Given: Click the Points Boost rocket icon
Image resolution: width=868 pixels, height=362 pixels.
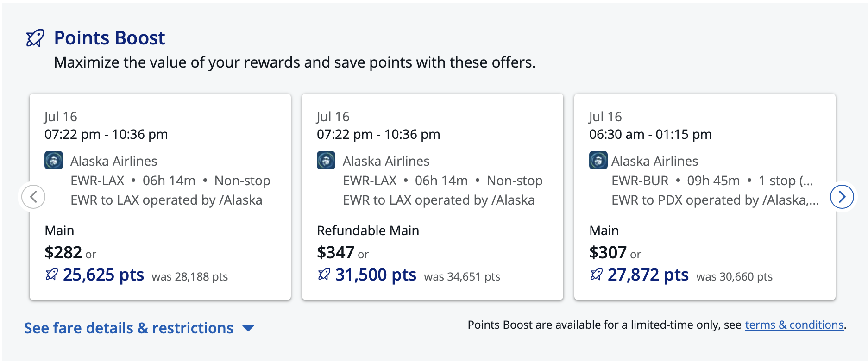Looking at the screenshot, I should pos(34,37).
